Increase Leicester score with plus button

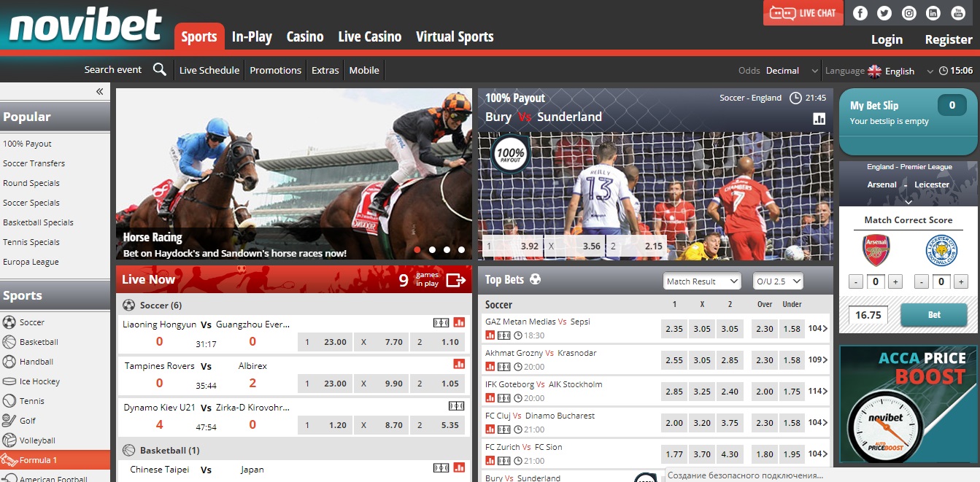coord(962,281)
